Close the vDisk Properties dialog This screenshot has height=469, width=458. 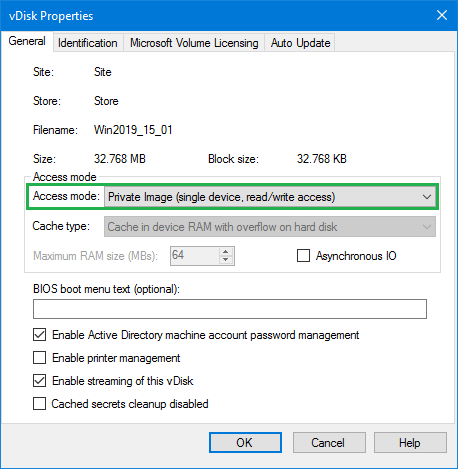[x=442, y=15]
